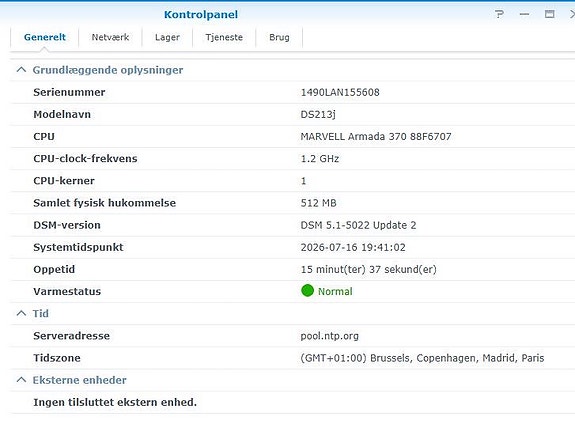Screen dimensions: 575x443
Task: Open the Netværk tab
Action: [110, 37]
